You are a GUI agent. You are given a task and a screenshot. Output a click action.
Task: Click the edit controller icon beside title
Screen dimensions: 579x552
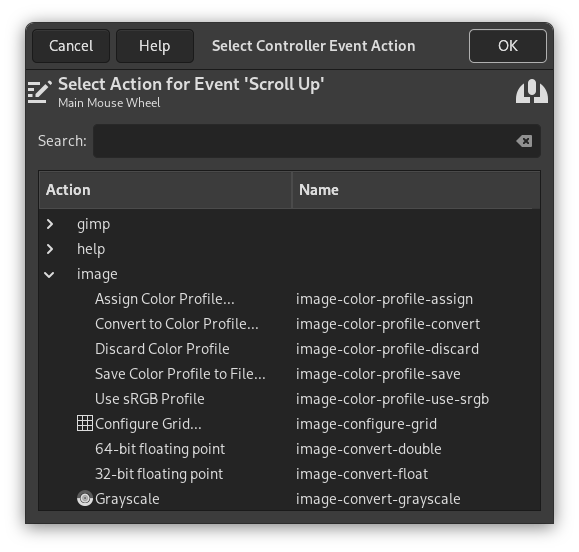pos(40,92)
